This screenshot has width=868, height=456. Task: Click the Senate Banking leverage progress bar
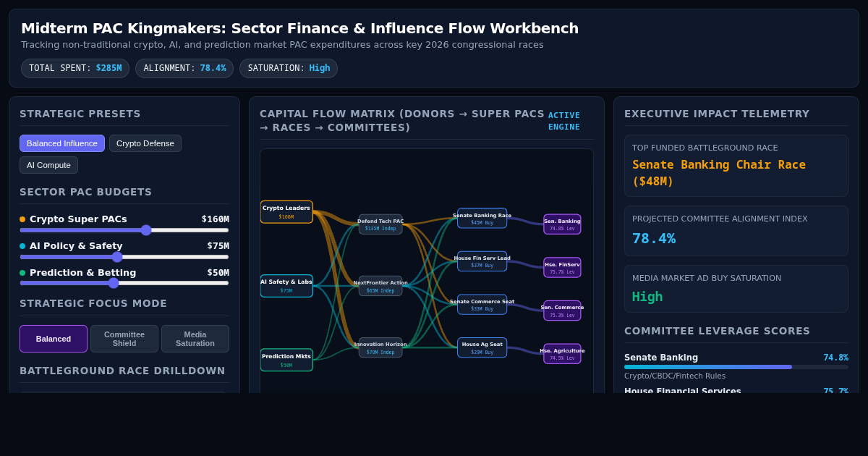(x=736, y=367)
